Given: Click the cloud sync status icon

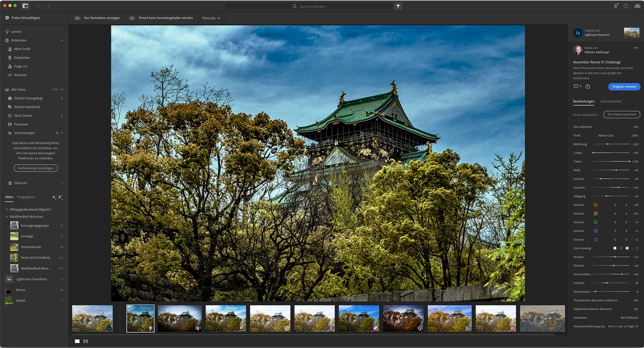Looking at the screenshot, I should pos(637,6).
